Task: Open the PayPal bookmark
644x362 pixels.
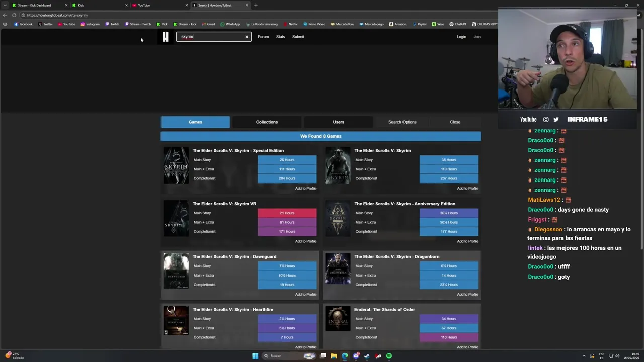Action: [419, 24]
